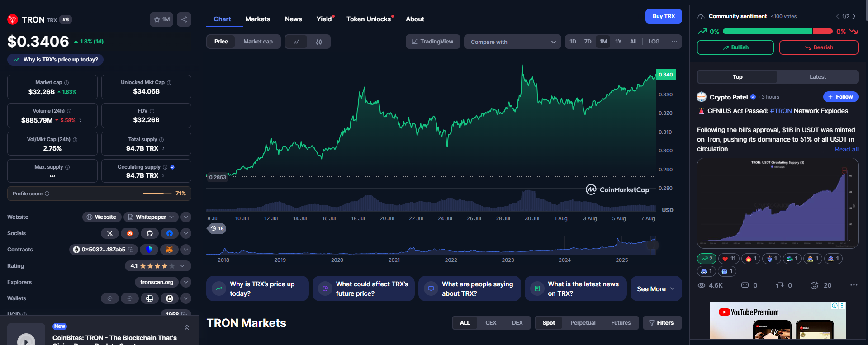Screen dimensions: 868x345
Task: Click the heart reaction with 11 count
Action: (x=729, y=259)
